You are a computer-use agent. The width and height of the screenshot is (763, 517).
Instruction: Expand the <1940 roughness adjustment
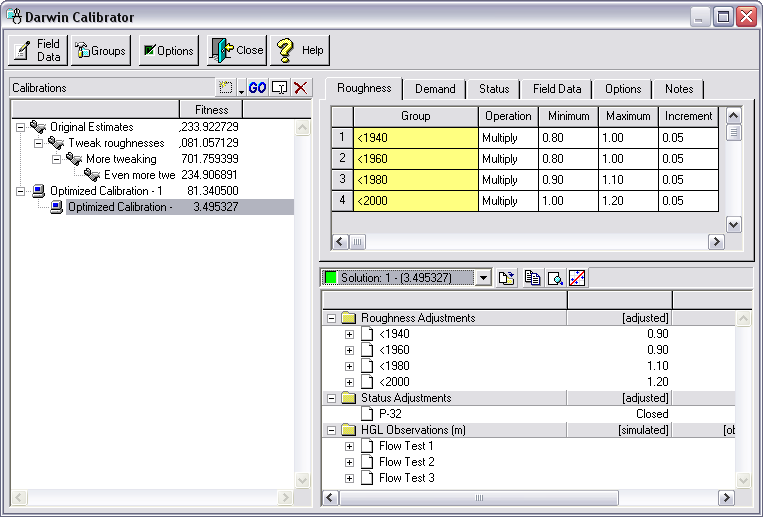click(x=349, y=334)
